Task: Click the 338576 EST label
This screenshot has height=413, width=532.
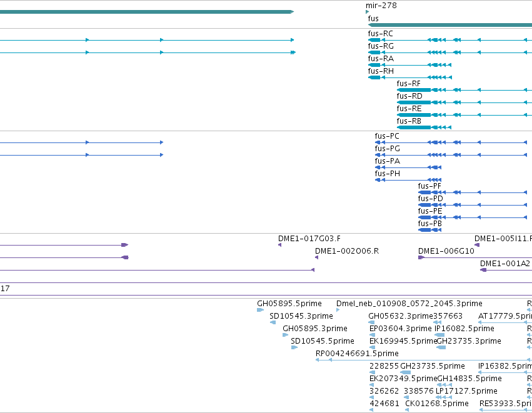Action: pos(419,391)
